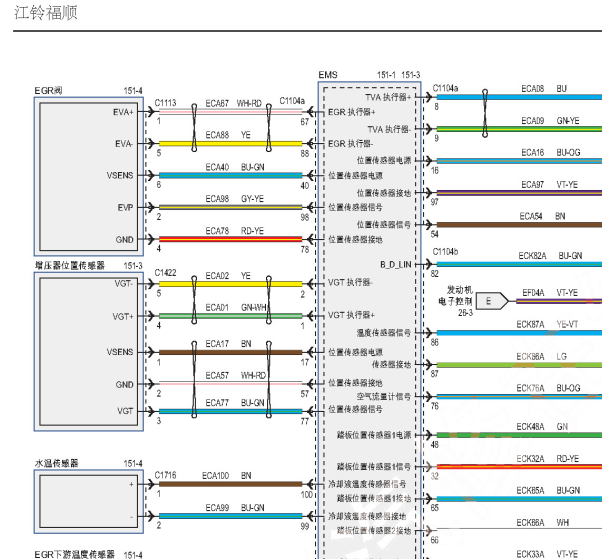The image size is (602, 559).
Task: Select the EVA- pin label
Action: click(x=124, y=144)
